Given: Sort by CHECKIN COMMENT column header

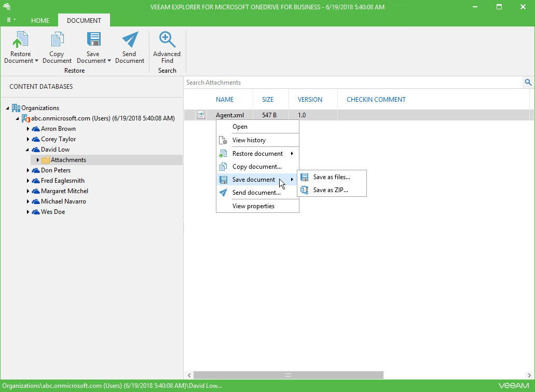Looking at the screenshot, I should point(376,100).
